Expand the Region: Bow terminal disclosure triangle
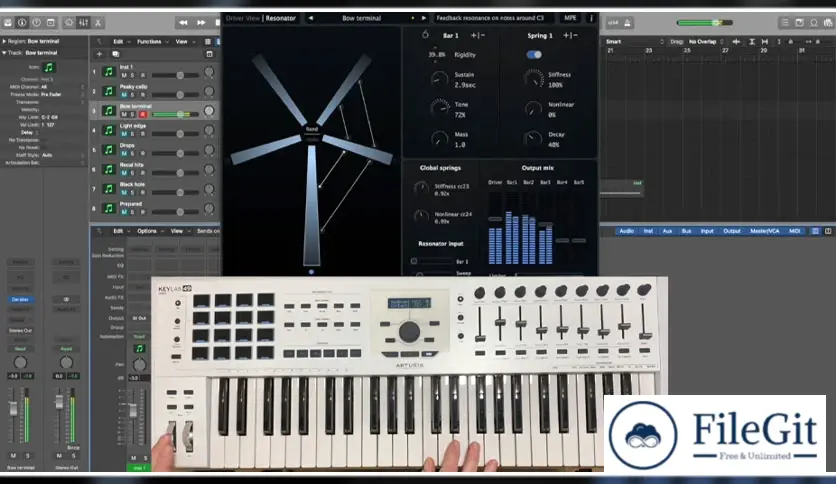 click(4, 41)
